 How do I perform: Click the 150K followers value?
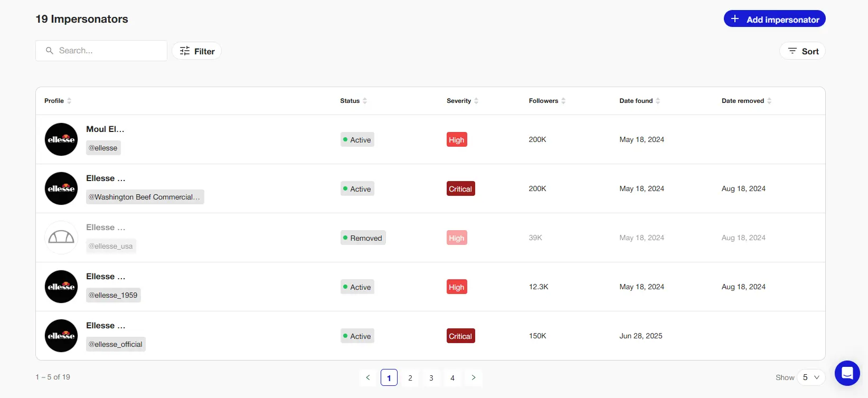[x=537, y=336]
